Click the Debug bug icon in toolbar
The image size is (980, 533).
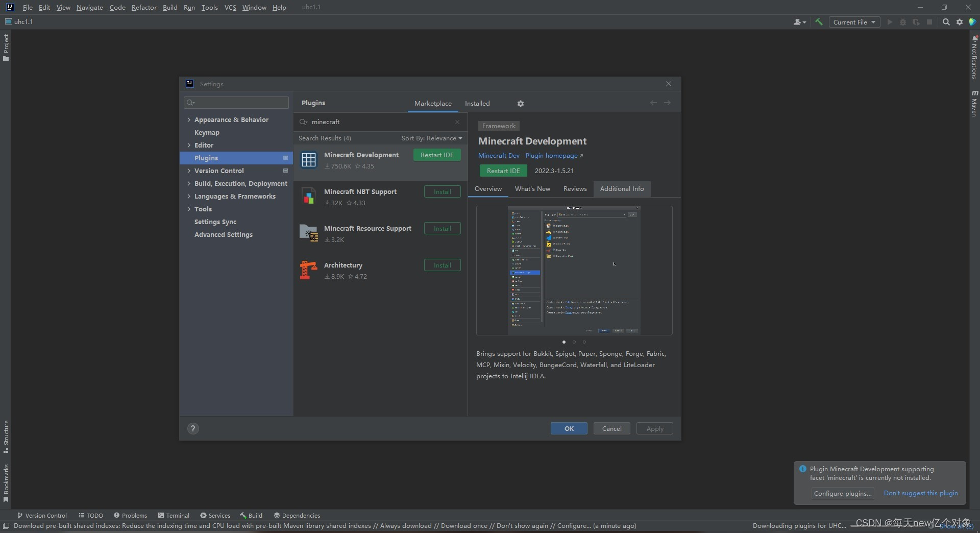point(903,22)
